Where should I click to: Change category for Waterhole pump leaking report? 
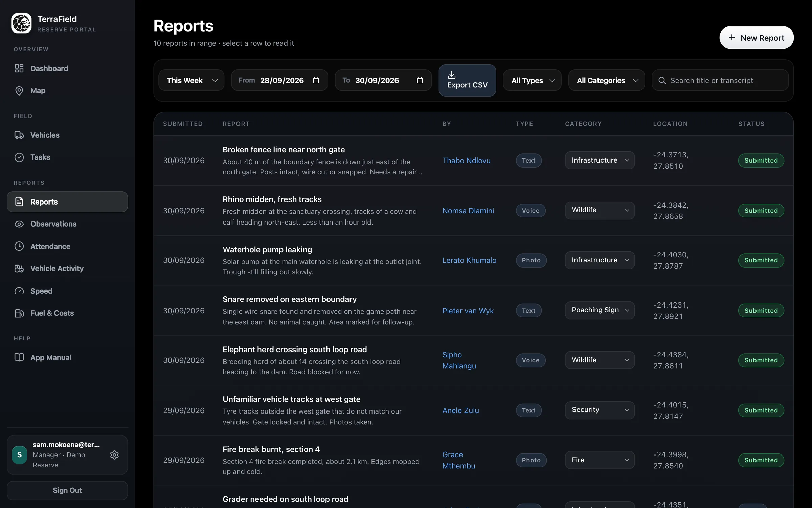point(600,260)
